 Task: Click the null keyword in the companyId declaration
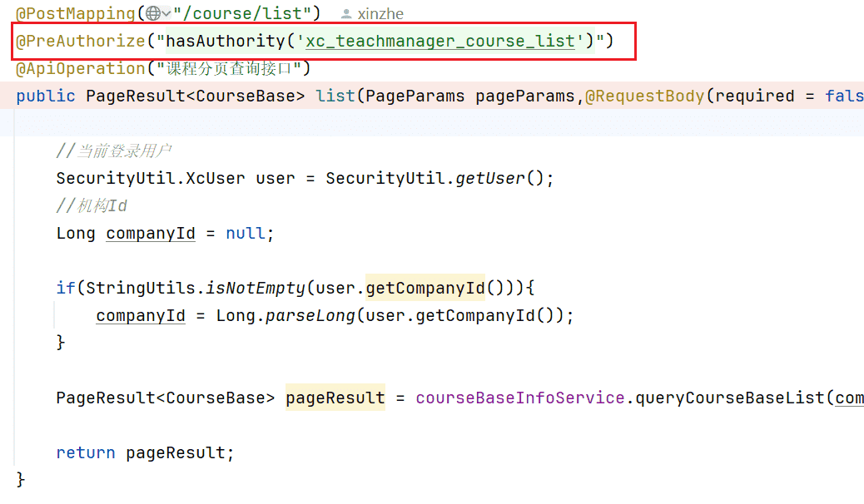click(x=246, y=233)
